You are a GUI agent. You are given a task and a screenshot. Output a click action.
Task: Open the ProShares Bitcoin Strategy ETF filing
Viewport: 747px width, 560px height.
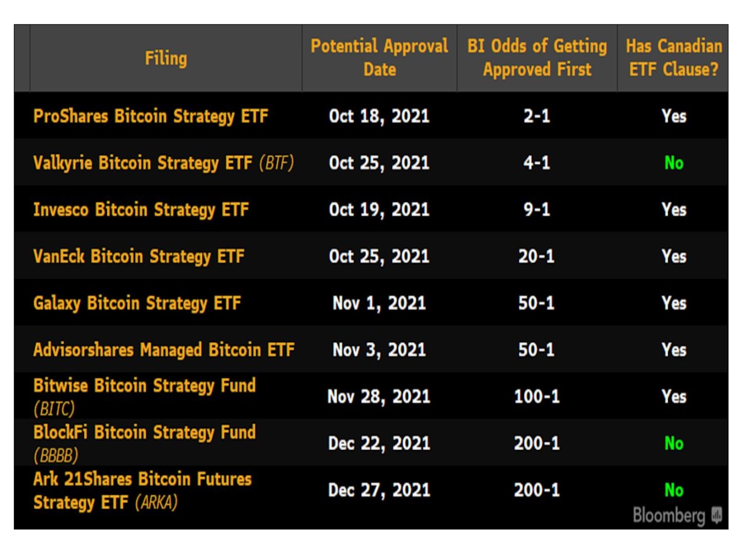click(x=150, y=116)
